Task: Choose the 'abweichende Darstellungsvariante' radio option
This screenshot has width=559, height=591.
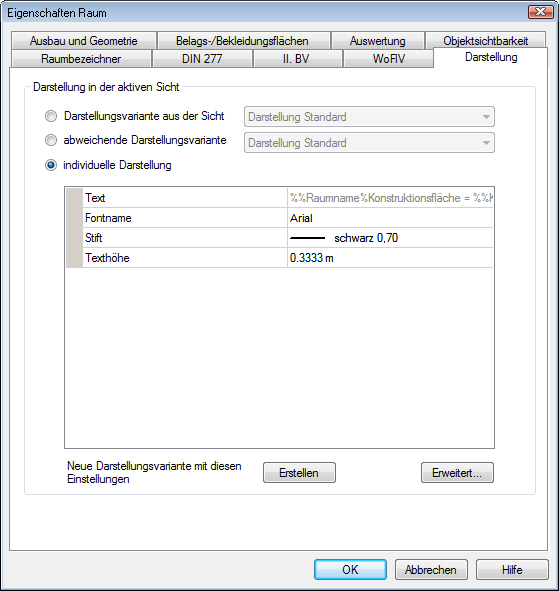Action: coord(51,140)
